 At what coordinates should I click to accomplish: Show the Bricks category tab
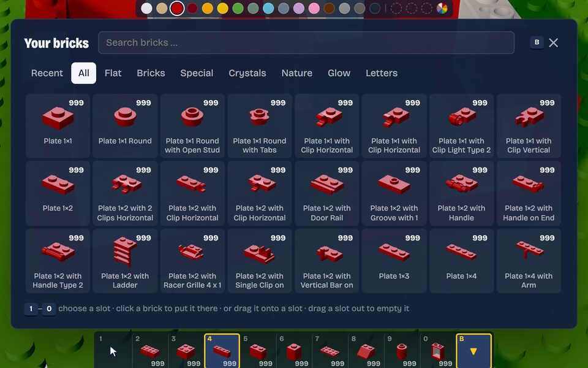click(x=151, y=73)
